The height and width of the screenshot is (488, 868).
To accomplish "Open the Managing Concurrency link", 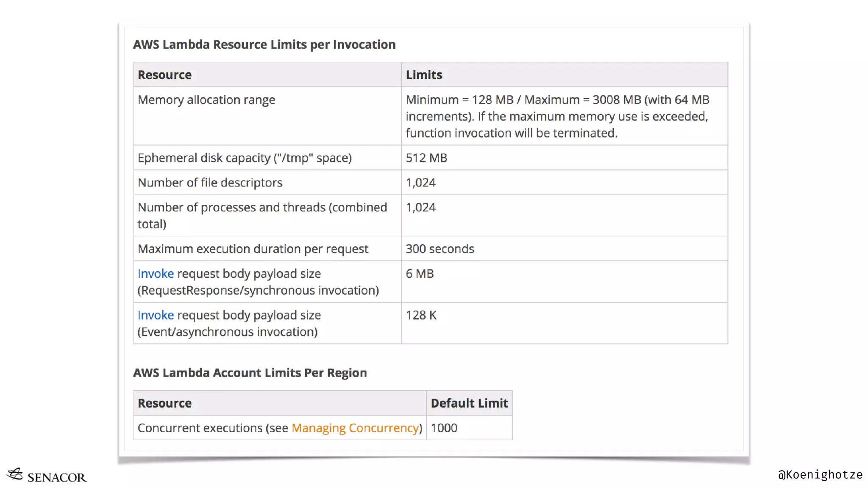I will (355, 428).
